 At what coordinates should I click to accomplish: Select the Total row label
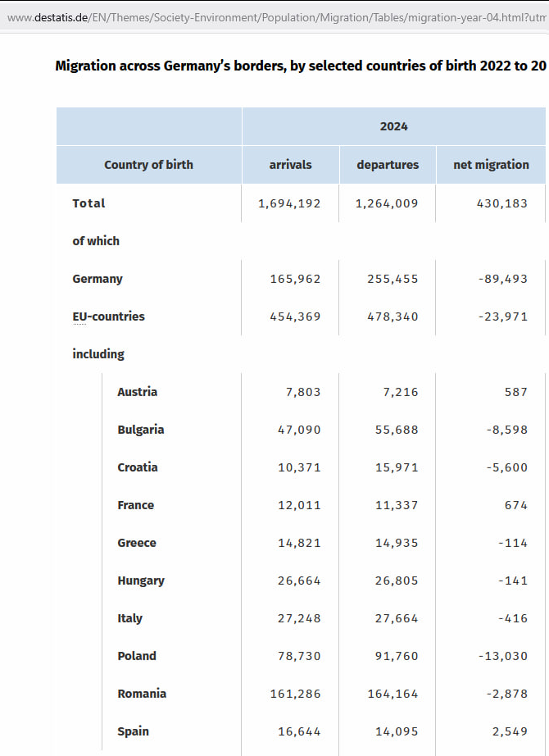88,203
